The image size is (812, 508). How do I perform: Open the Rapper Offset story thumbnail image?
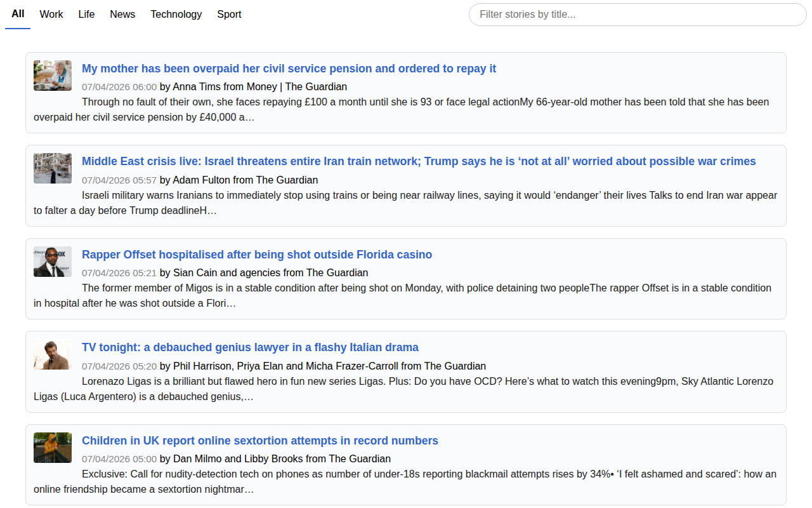pos(53,262)
